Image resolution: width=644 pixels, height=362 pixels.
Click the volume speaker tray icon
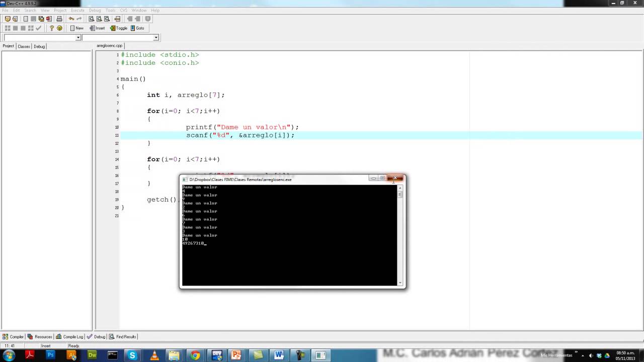[591, 355]
